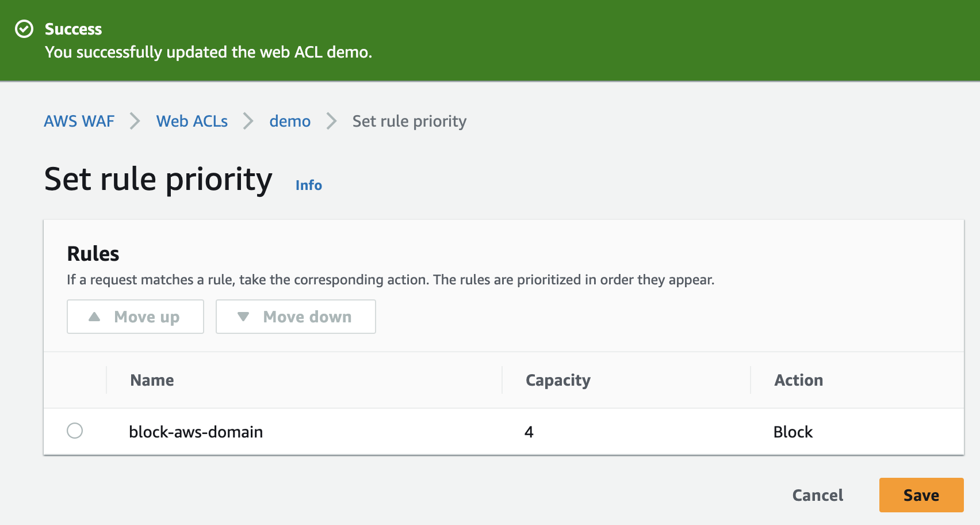Click the success checkmark icon in banner
980x525 pixels.
24,29
